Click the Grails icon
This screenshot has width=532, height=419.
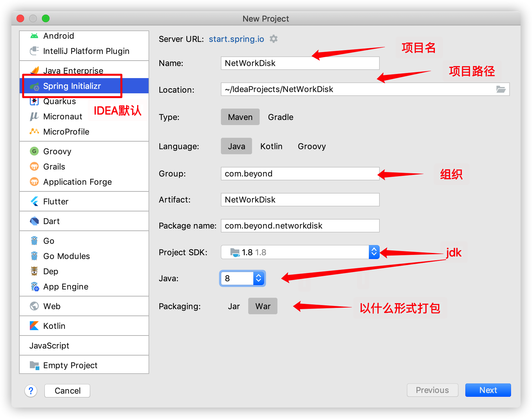(34, 167)
